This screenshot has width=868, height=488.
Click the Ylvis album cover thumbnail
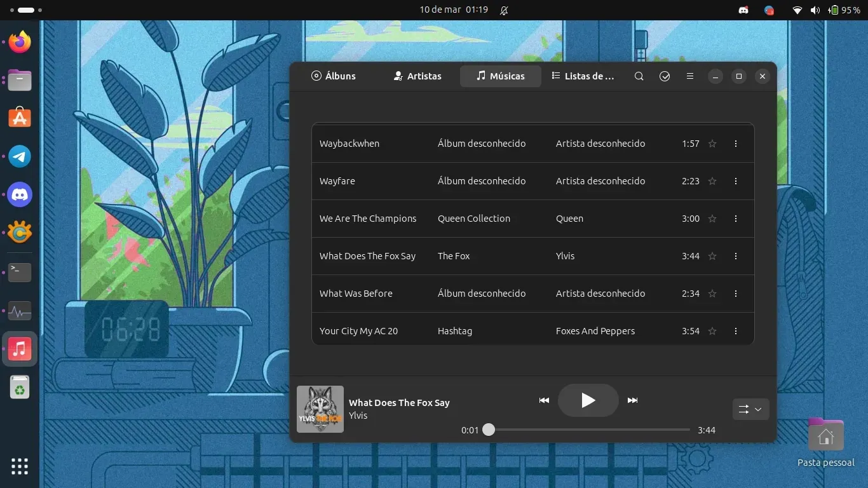coord(320,409)
